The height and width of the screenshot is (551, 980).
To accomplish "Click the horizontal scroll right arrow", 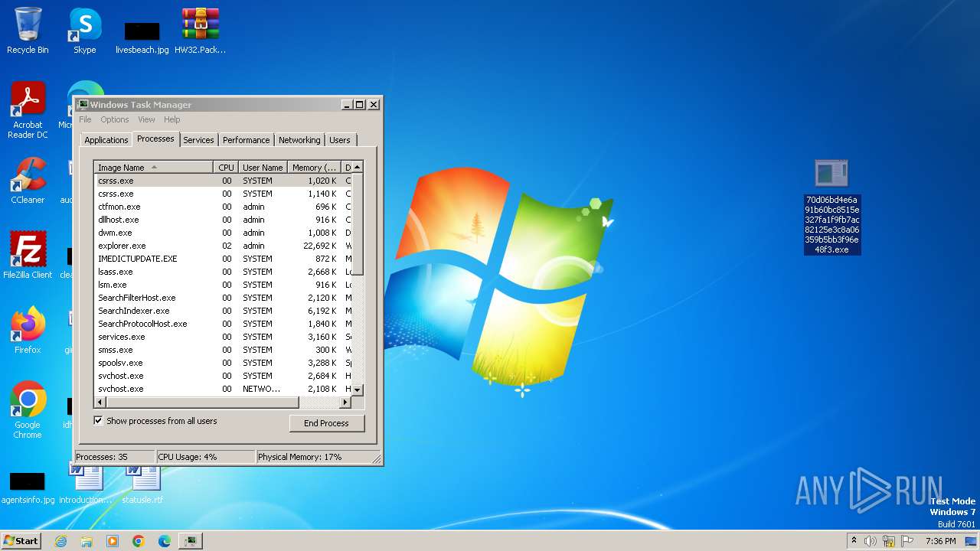I will 347,402.
